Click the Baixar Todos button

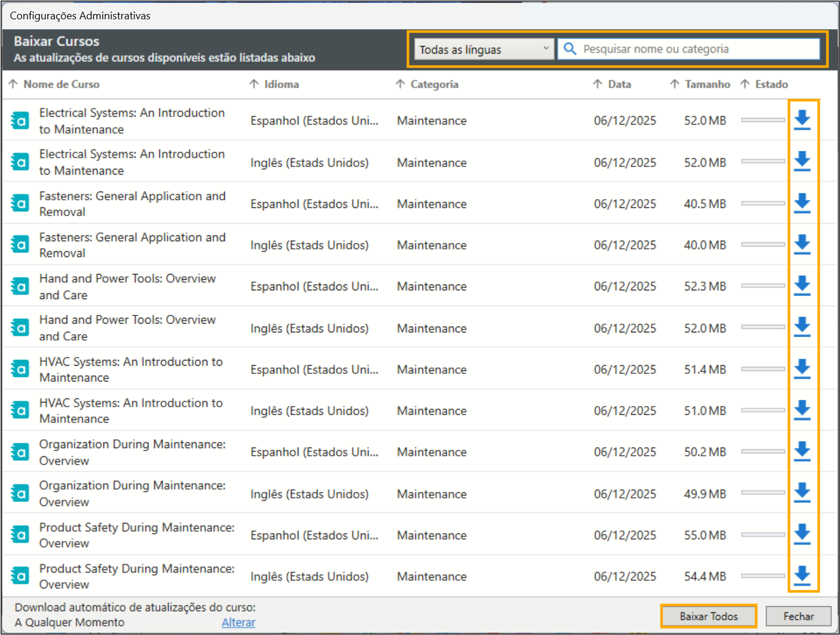[x=709, y=616]
